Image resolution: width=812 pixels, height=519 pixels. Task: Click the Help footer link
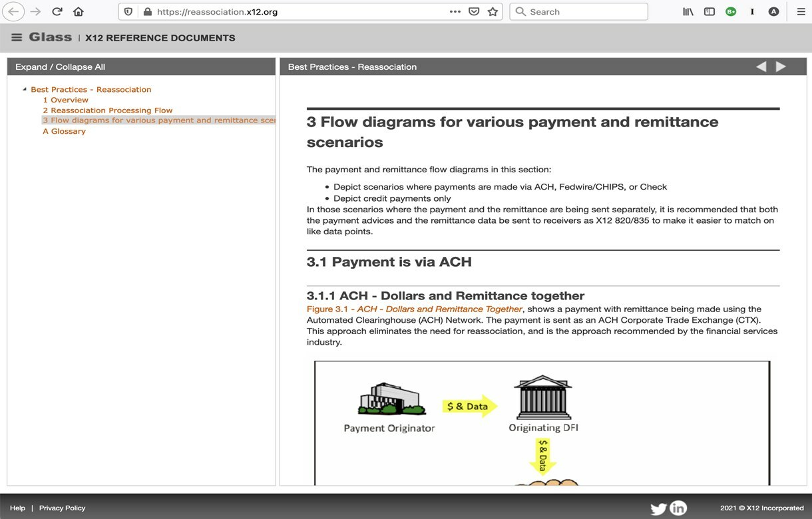pyautogui.click(x=17, y=508)
